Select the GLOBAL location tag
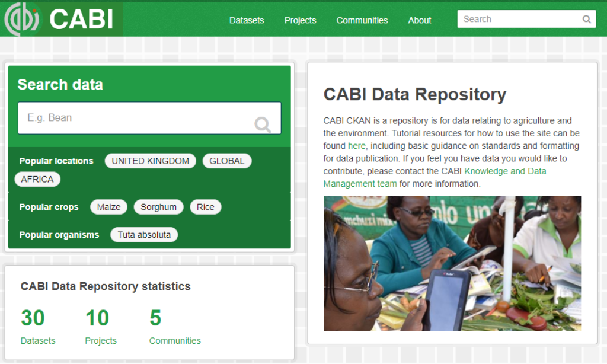This screenshot has width=607, height=364. tap(227, 161)
